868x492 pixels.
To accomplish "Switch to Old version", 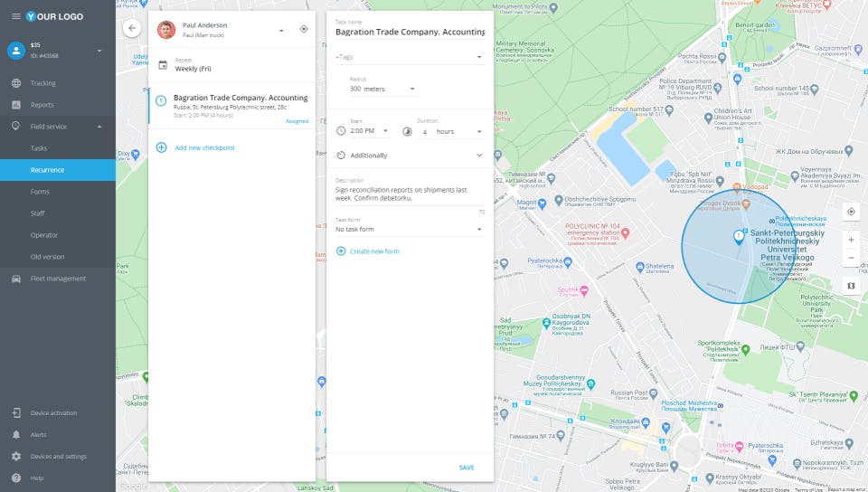I will point(48,257).
